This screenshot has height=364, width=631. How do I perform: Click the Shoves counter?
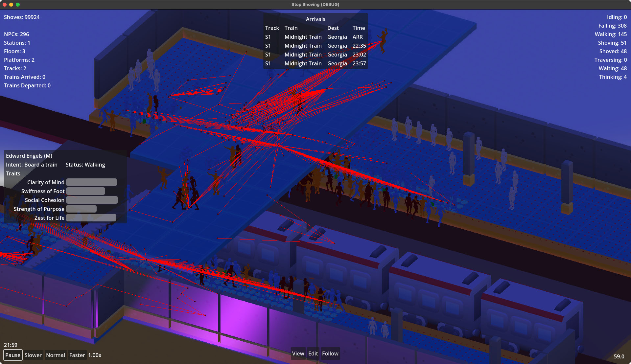[x=22, y=17]
